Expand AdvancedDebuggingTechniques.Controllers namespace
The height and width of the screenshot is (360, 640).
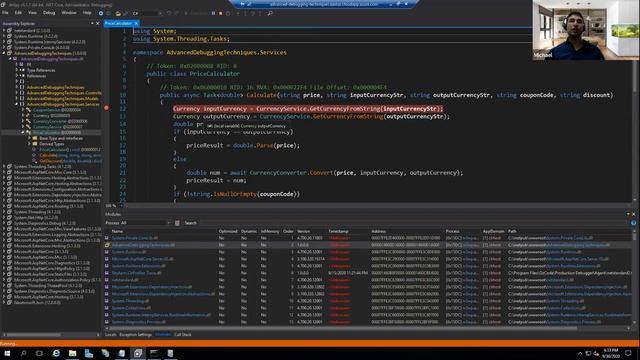[x=17, y=93]
